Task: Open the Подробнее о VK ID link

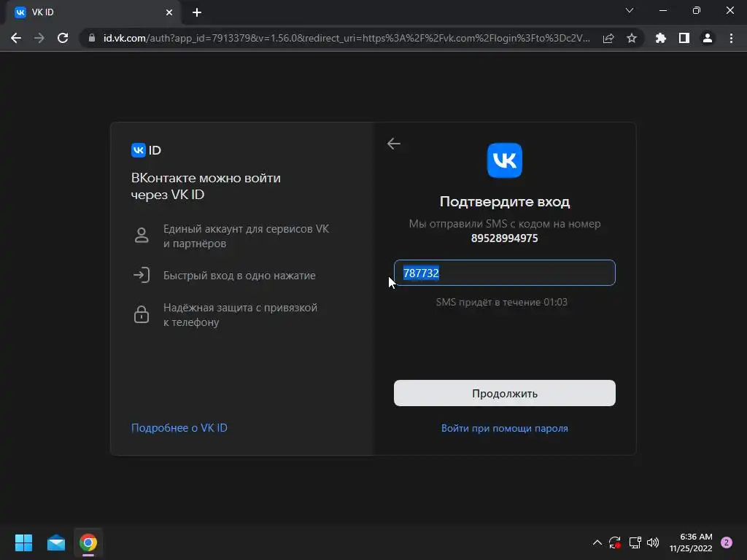Action: pos(179,427)
